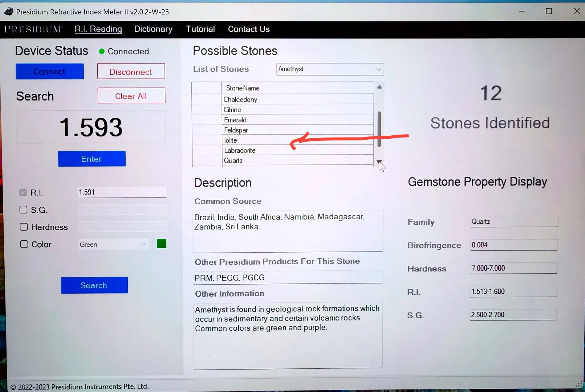Click the green color swatch
585x392 pixels.
point(162,244)
